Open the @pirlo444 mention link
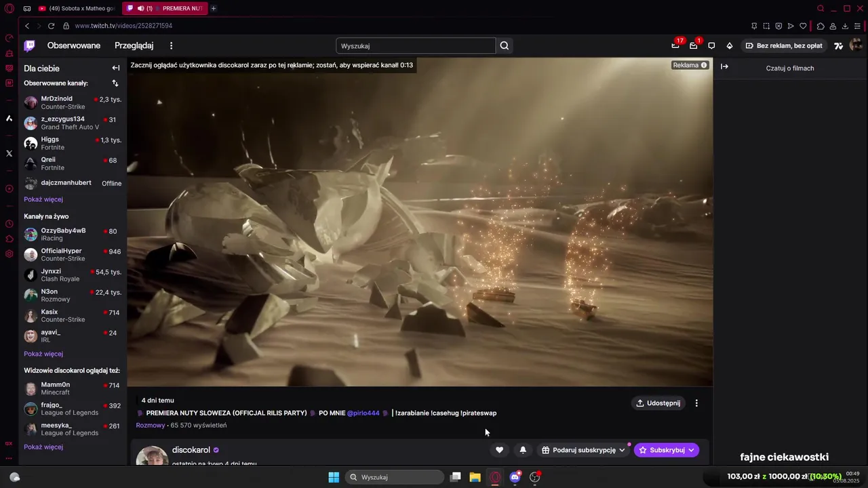 pos(363,413)
